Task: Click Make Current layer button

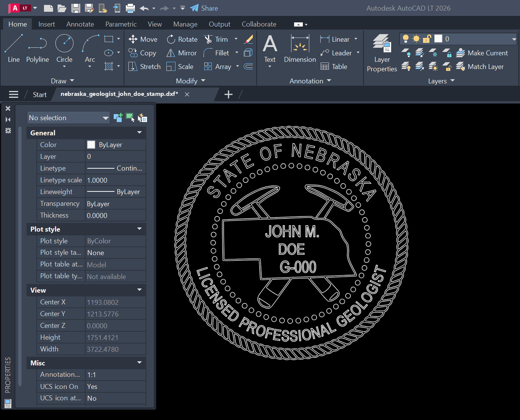Action: click(x=482, y=53)
